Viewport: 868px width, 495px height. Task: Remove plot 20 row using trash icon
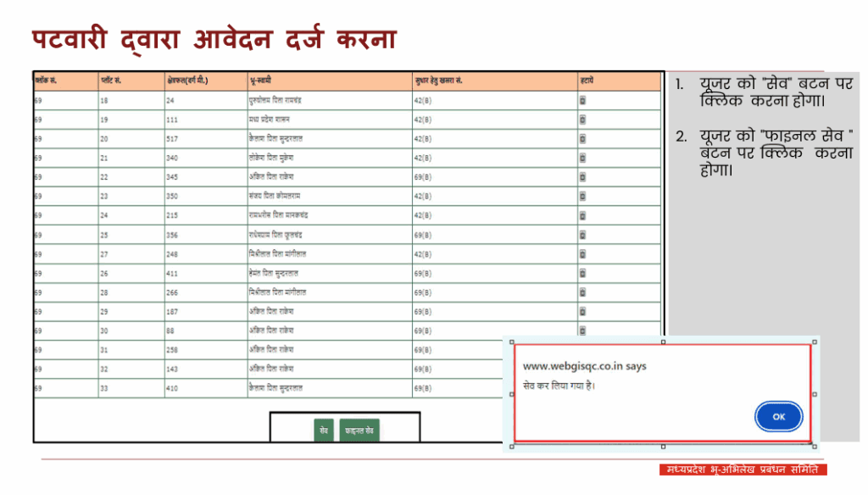[582, 138]
